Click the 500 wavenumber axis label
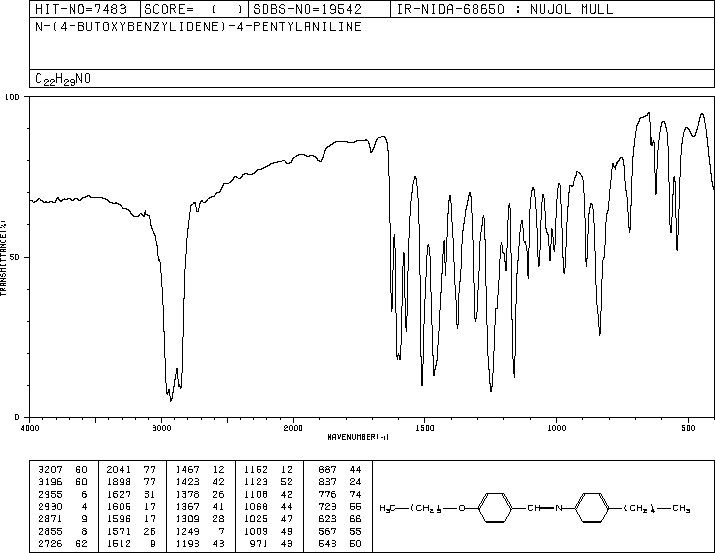 click(688, 428)
